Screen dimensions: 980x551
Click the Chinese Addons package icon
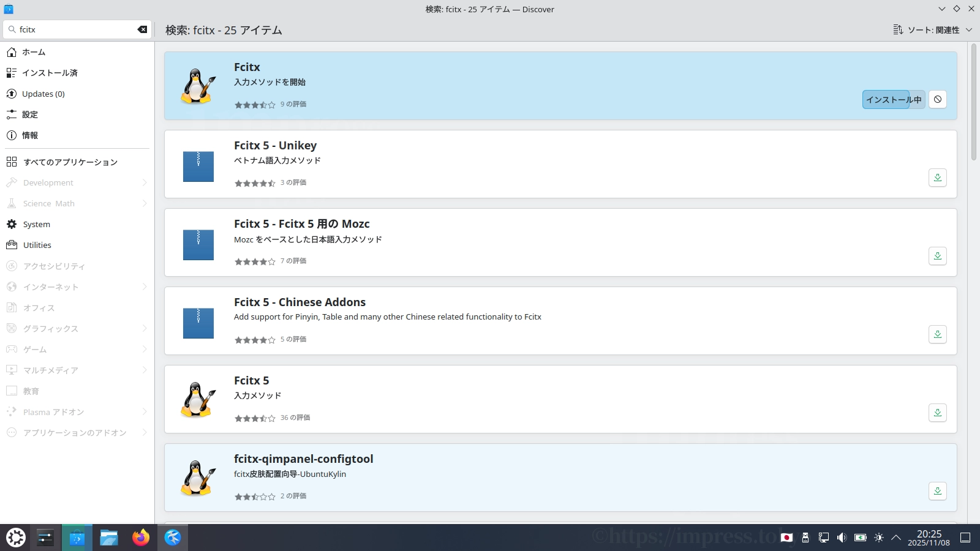pos(198,323)
